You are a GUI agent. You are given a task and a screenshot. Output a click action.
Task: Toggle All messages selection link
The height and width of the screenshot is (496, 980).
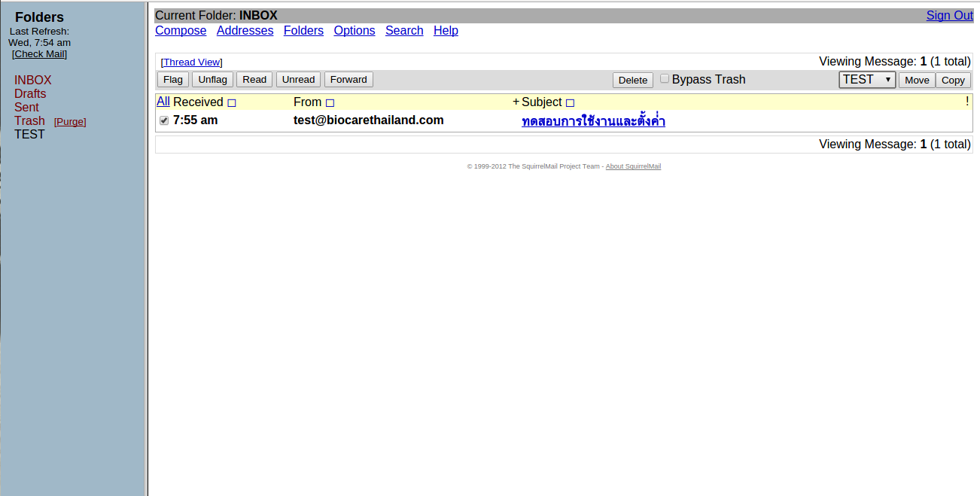pyautogui.click(x=163, y=102)
